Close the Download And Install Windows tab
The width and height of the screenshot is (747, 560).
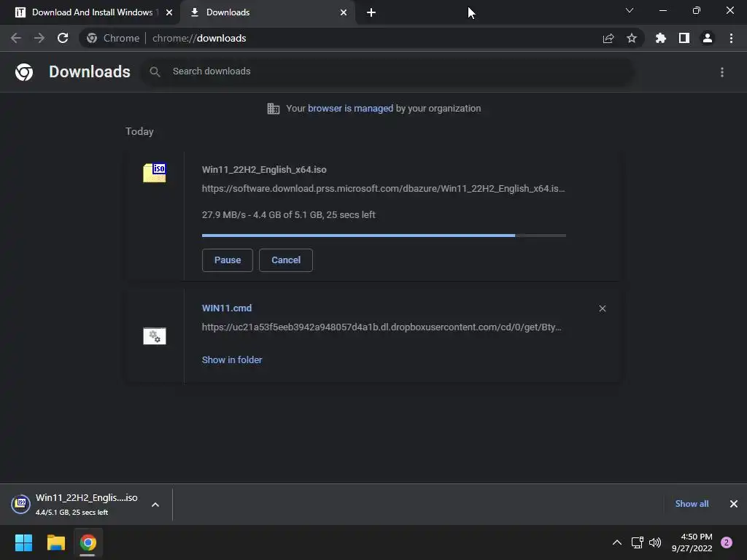click(x=169, y=12)
